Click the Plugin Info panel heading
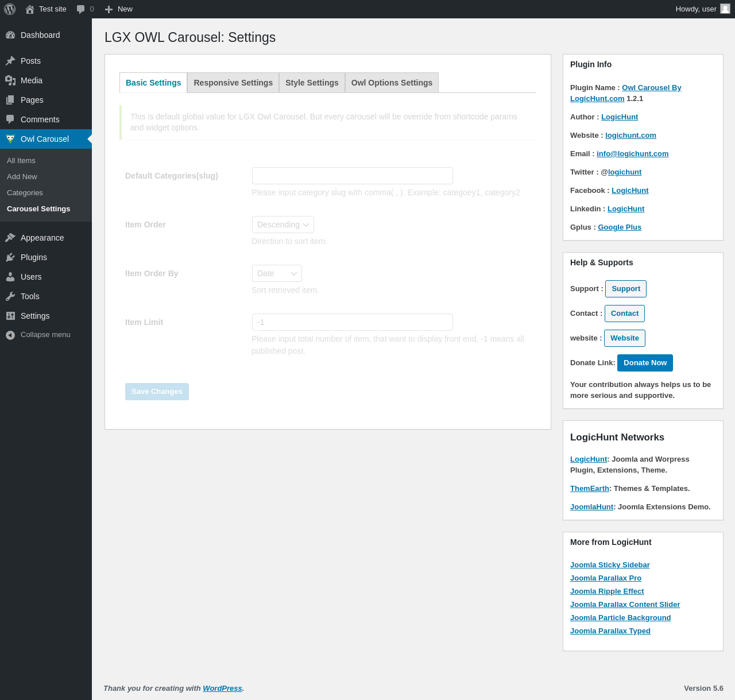This screenshot has width=735, height=700. coord(591,64)
